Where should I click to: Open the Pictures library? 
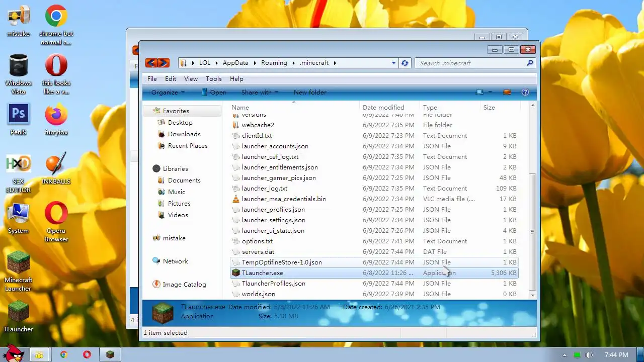[x=179, y=204]
